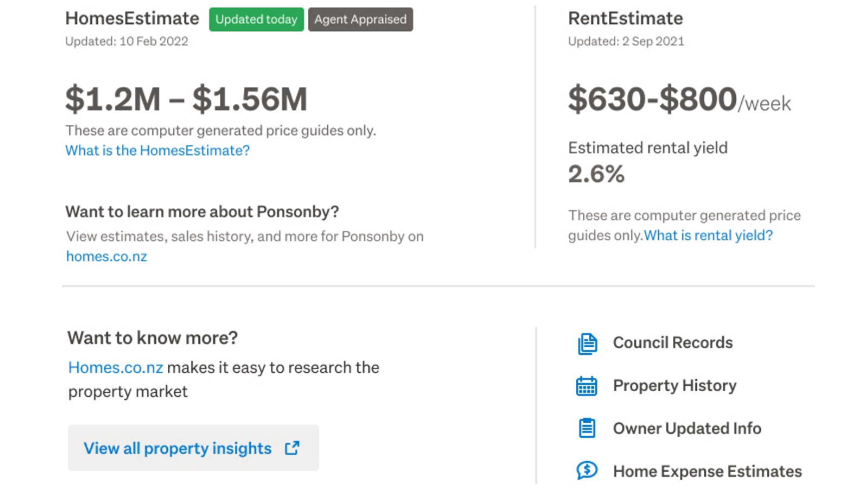Image resolution: width=868 pixels, height=488 pixels.
Task: Select the 'Council Records' label
Action: pos(673,343)
